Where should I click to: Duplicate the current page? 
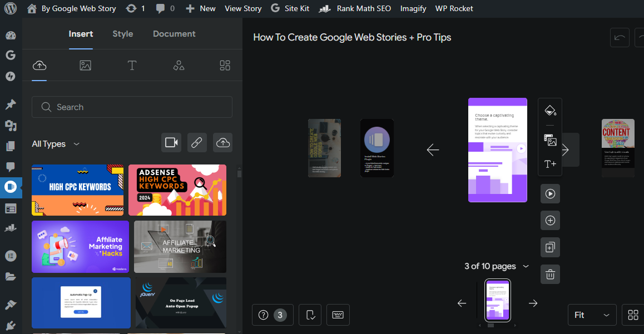[x=551, y=247]
